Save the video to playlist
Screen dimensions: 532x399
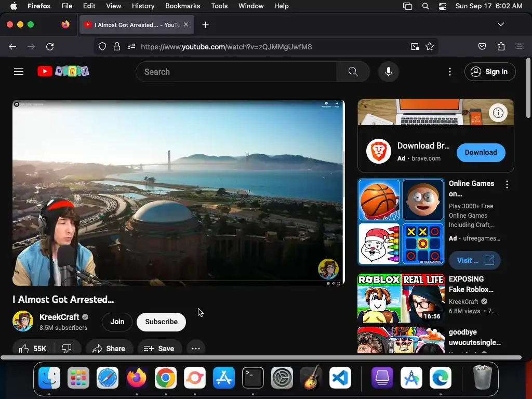pyautogui.click(x=159, y=349)
